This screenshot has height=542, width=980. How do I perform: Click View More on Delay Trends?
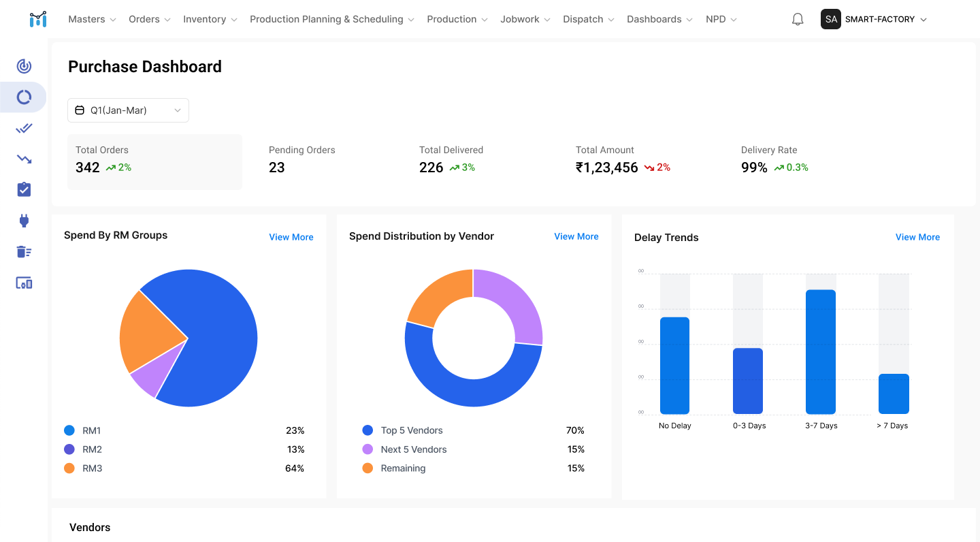click(x=917, y=237)
